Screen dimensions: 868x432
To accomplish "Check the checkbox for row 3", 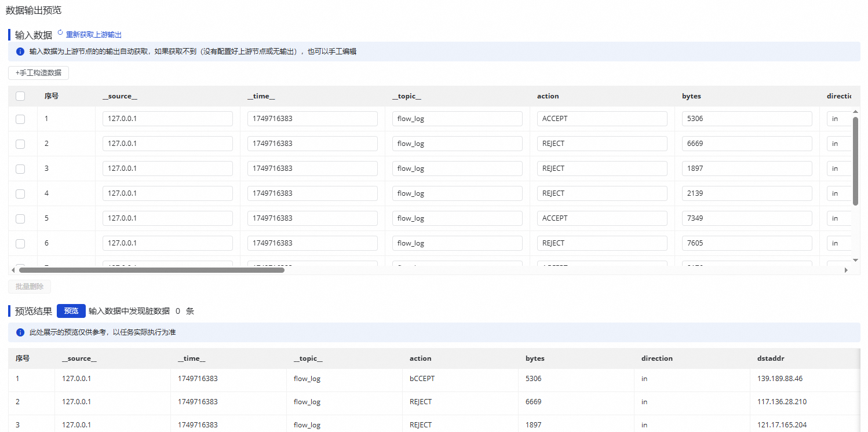I will pos(20,169).
